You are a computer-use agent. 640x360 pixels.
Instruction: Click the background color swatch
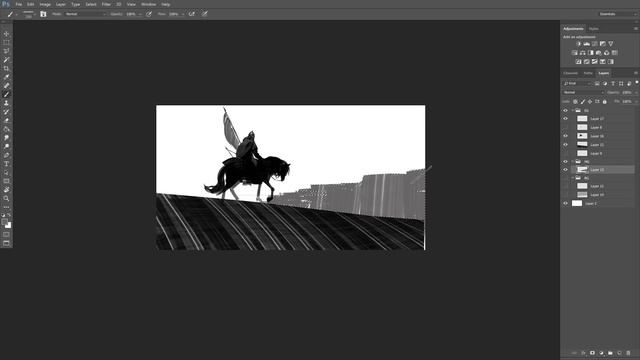click(x=8, y=225)
